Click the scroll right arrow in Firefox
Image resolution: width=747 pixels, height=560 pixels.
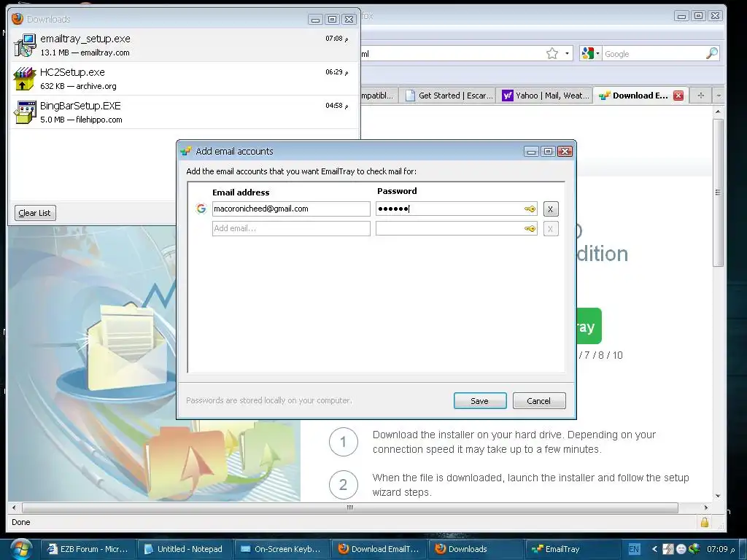point(705,507)
